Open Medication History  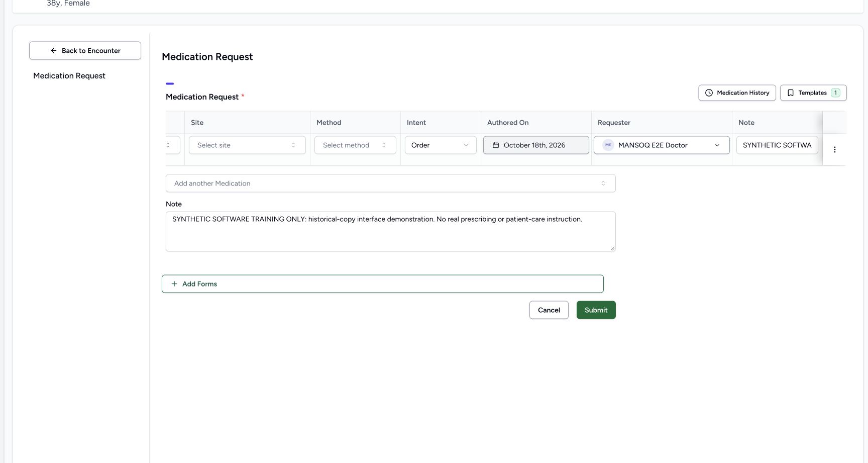(737, 93)
